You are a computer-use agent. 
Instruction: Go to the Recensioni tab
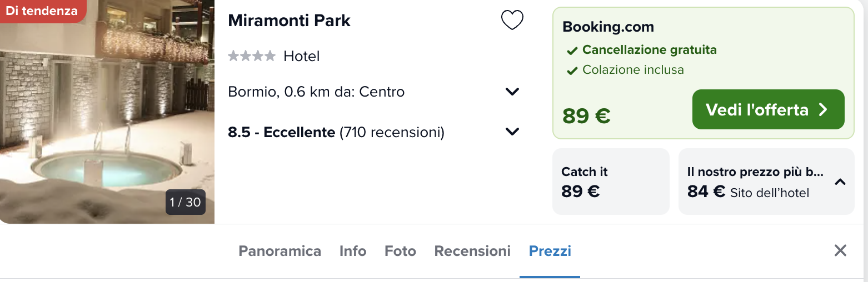click(x=472, y=251)
